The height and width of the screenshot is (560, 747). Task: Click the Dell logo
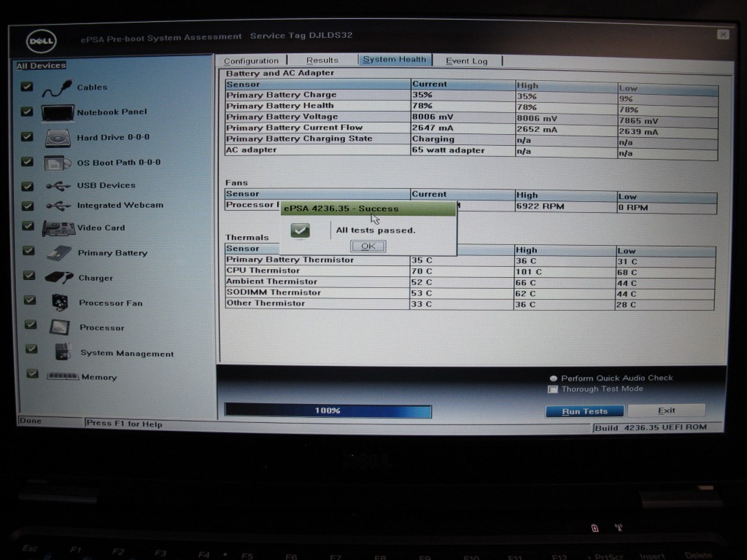(x=41, y=41)
